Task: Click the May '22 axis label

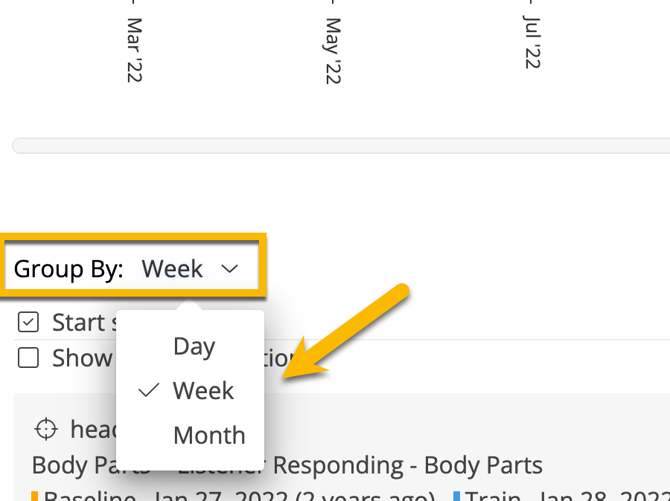Action: click(x=333, y=50)
